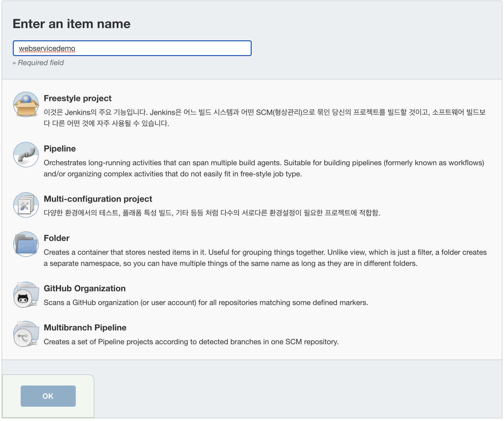Click the Multibranch Pipeline branch icon
The height and width of the screenshot is (421, 504).
tap(26, 334)
